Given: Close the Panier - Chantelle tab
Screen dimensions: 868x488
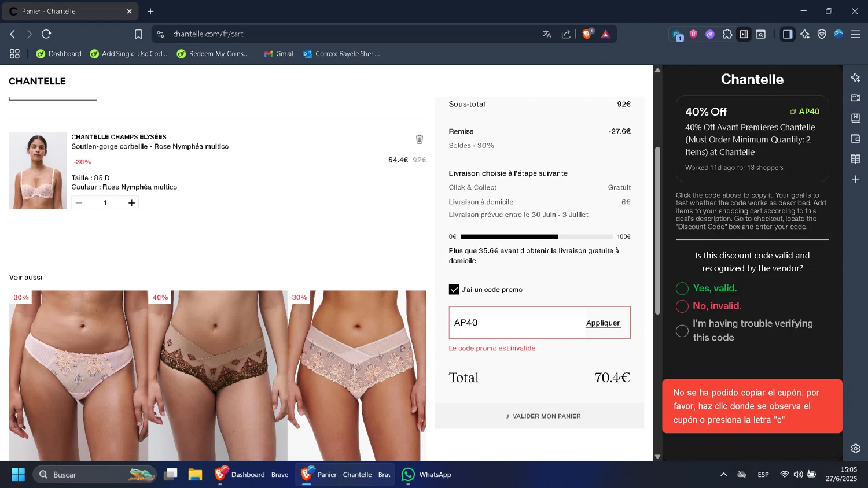Looking at the screenshot, I should [x=129, y=11].
